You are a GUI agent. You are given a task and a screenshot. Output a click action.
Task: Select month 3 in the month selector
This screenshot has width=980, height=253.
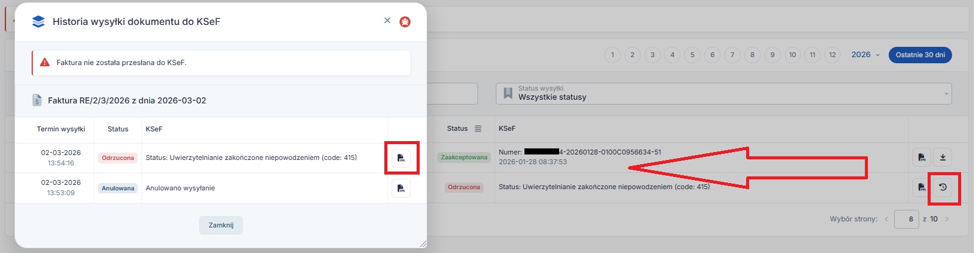tap(652, 55)
